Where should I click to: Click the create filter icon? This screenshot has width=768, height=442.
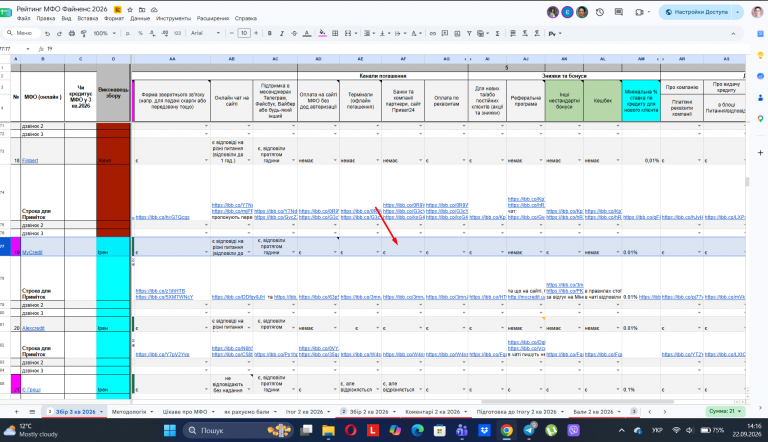pos(469,33)
